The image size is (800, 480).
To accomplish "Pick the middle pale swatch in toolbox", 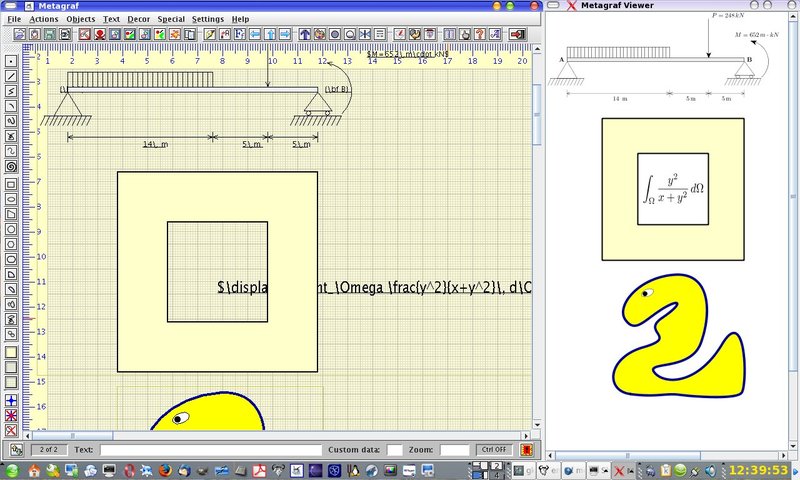I will pos(11,367).
